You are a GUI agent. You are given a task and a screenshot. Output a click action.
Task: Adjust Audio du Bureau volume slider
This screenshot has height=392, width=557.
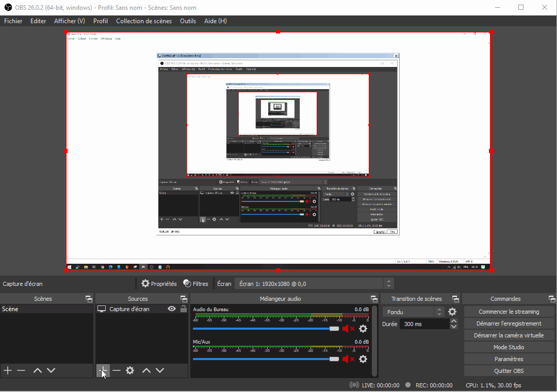(266, 329)
